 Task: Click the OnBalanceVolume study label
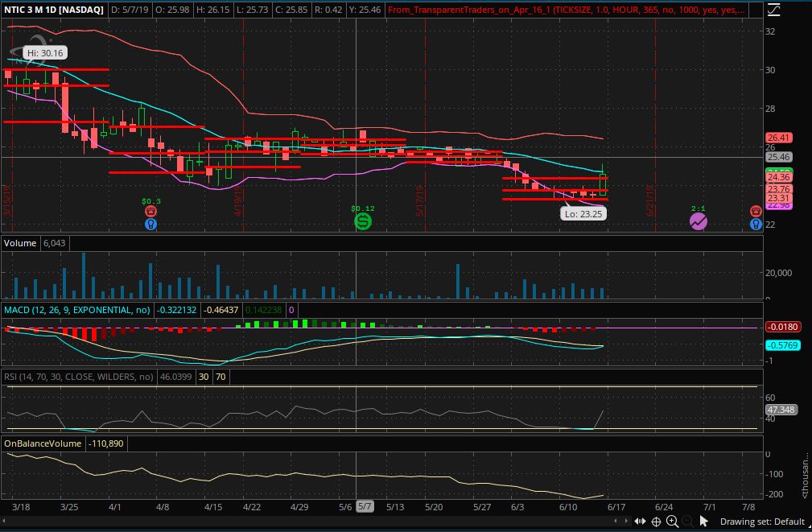tap(43, 443)
